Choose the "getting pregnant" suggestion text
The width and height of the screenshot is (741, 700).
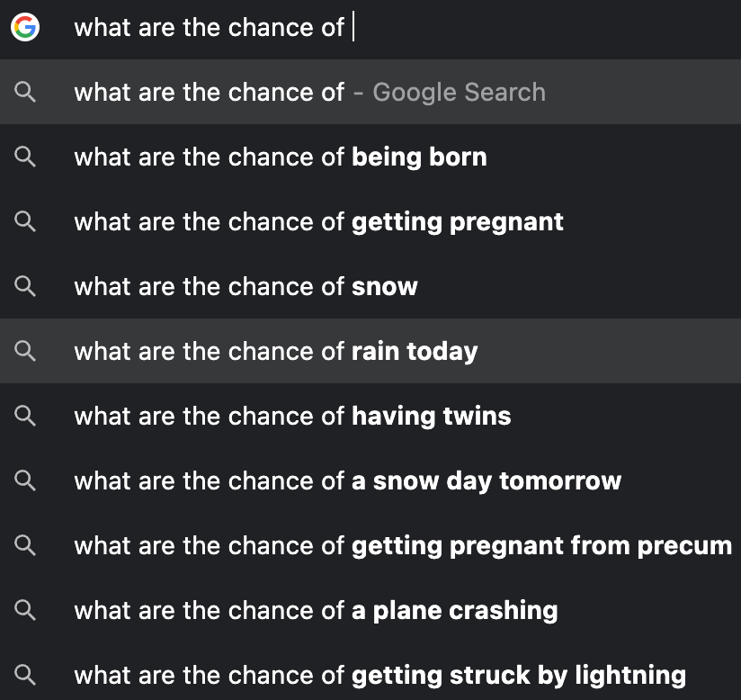tap(318, 221)
